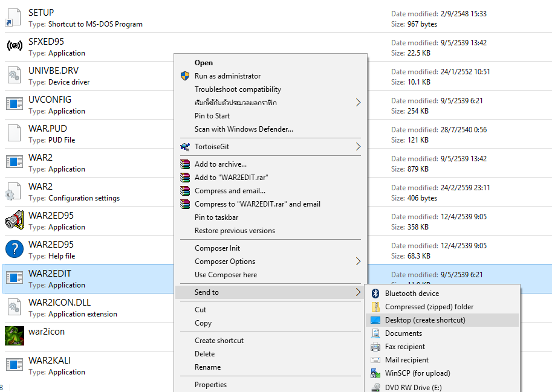Click the Bluetooth device icon
Screen dimensions: 552x392
[375, 294]
